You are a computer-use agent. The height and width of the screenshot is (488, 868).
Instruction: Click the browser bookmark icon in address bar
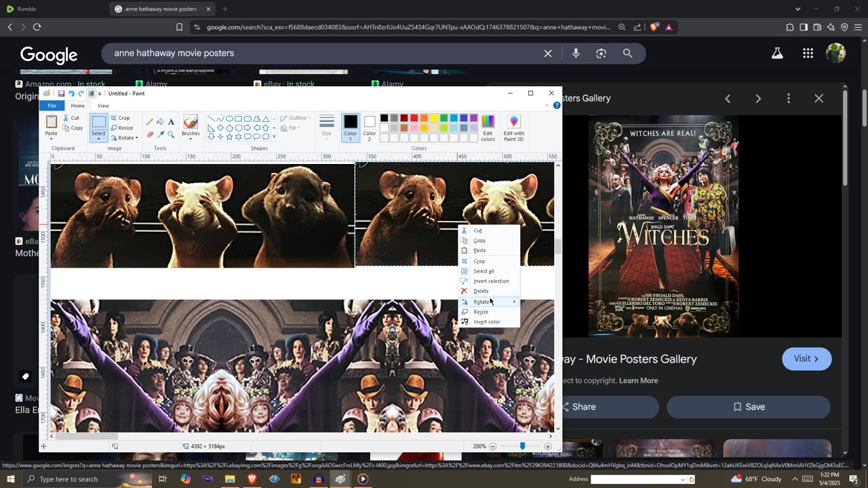coord(179,27)
